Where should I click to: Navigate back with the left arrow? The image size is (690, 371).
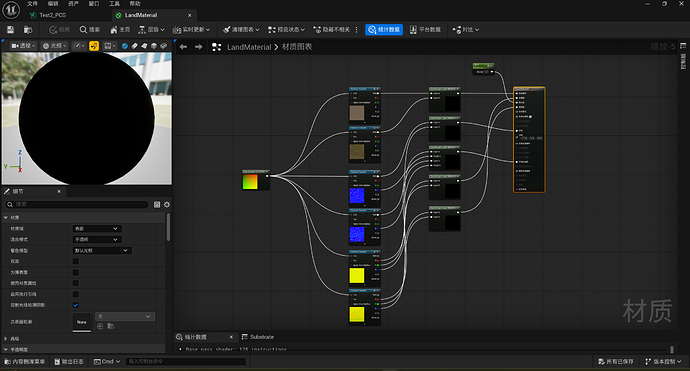pyautogui.click(x=184, y=47)
